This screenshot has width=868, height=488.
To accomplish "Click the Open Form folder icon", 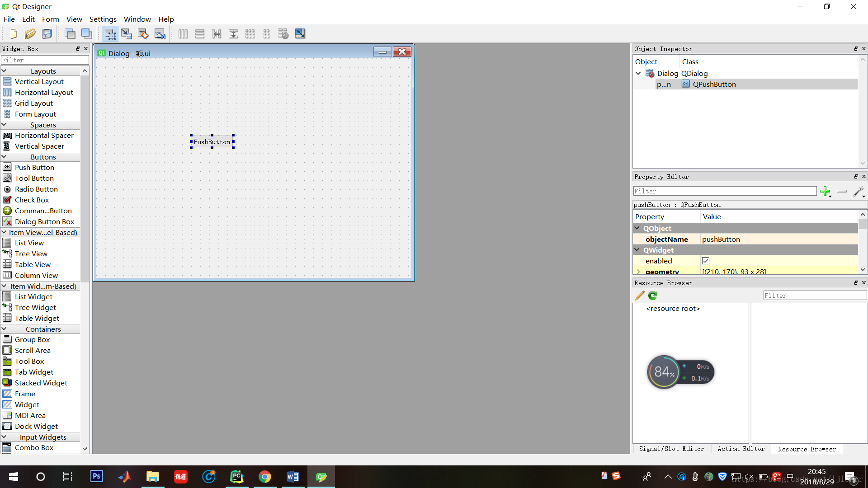I will (30, 34).
